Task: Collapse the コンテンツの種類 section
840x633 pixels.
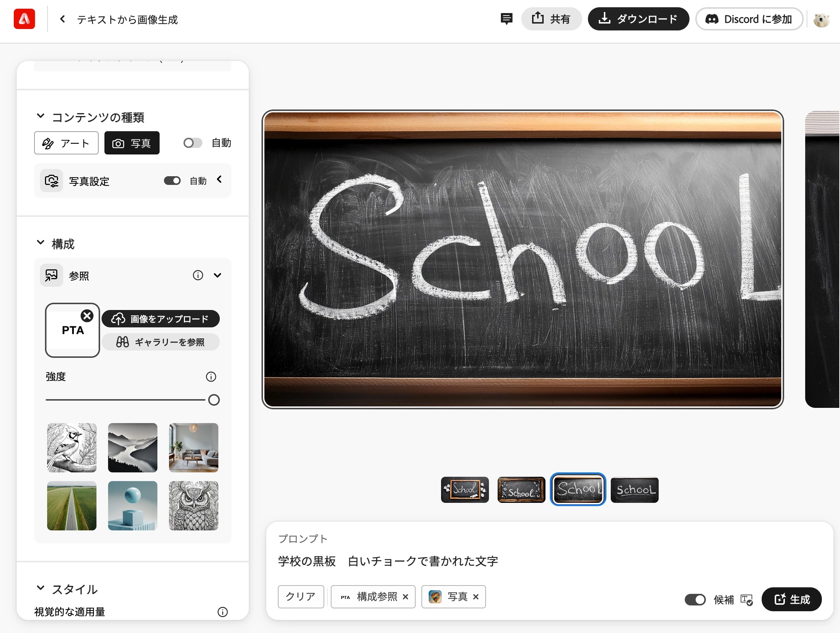Action: 41,116
